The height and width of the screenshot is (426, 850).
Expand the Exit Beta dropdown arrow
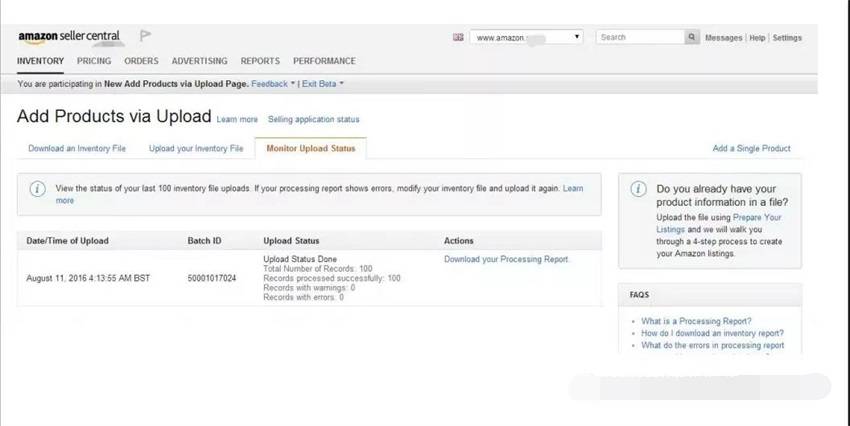(x=342, y=83)
